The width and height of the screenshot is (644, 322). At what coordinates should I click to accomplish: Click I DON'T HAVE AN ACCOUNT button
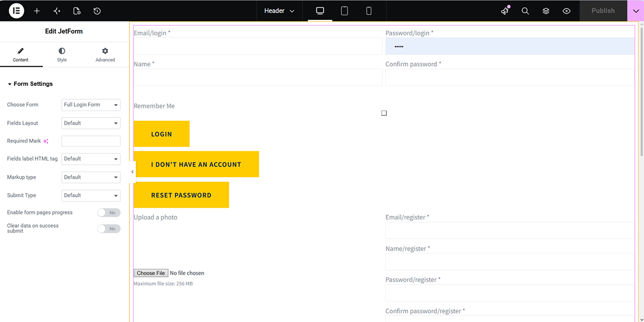196,164
